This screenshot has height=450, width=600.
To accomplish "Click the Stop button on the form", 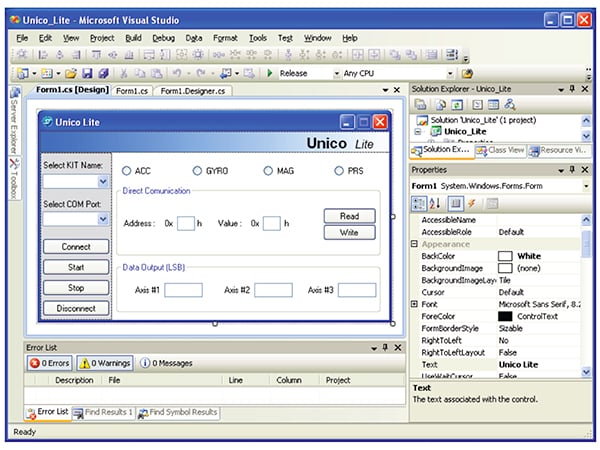I will pyautogui.click(x=76, y=288).
